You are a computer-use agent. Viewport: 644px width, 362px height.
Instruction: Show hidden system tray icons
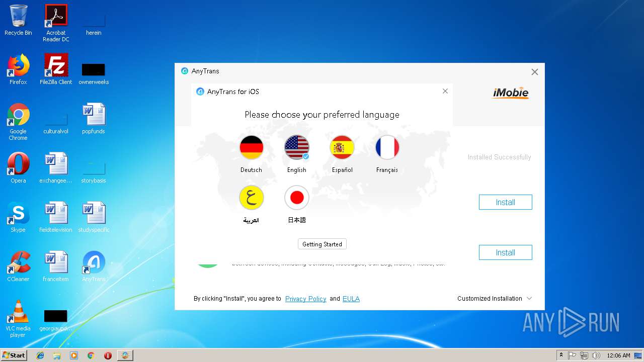click(561, 355)
